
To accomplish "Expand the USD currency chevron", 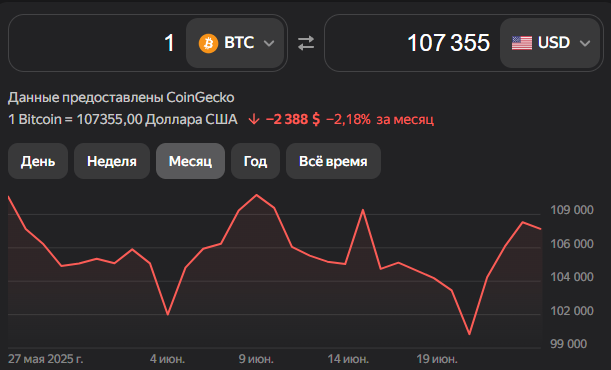I will [x=585, y=43].
